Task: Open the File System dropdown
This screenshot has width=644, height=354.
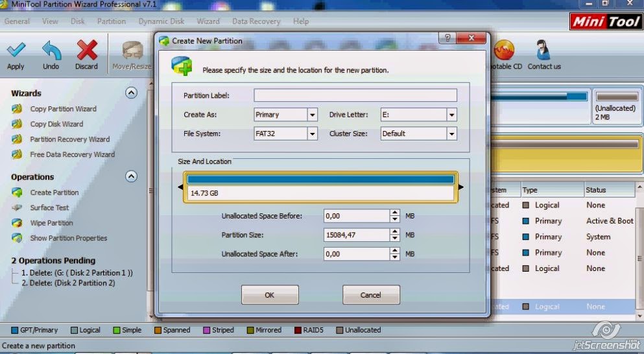Action: tap(312, 134)
